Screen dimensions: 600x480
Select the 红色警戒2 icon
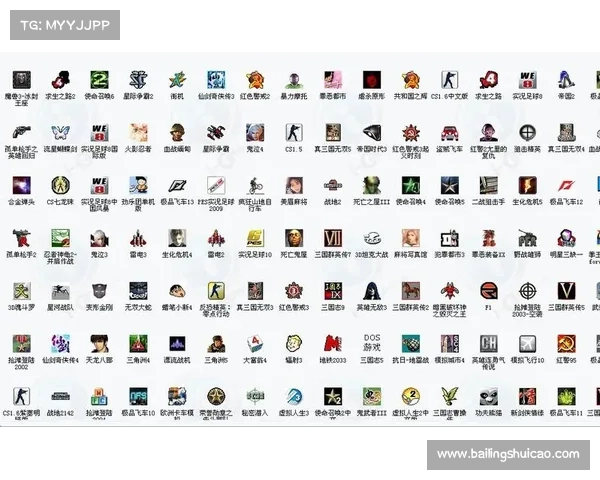(255, 80)
